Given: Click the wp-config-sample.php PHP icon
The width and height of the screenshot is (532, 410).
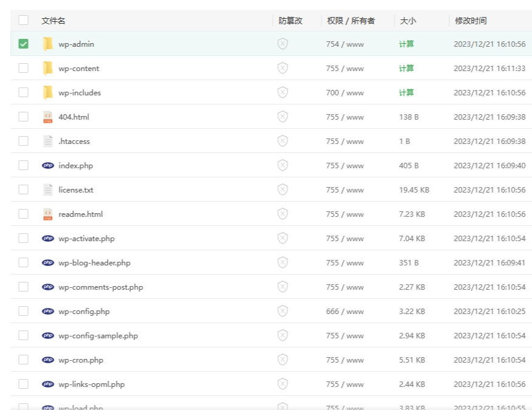Looking at the screenshot, I should coord(48,335).
